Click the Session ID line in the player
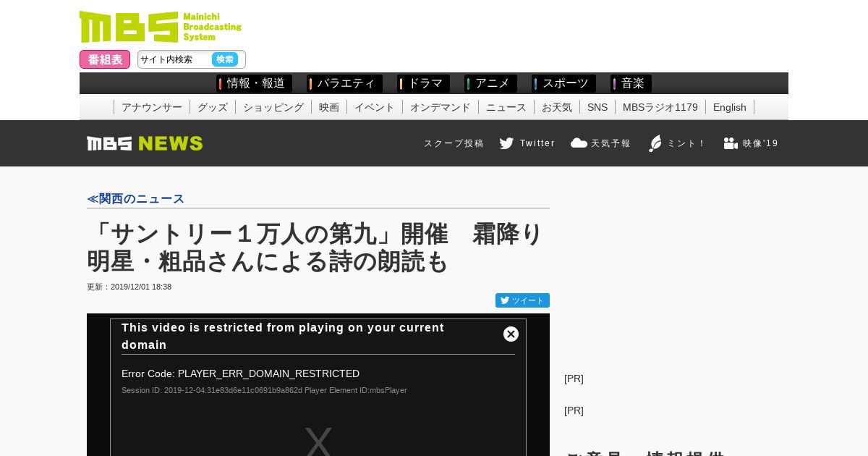868x456 pixels. pos(264,390)
